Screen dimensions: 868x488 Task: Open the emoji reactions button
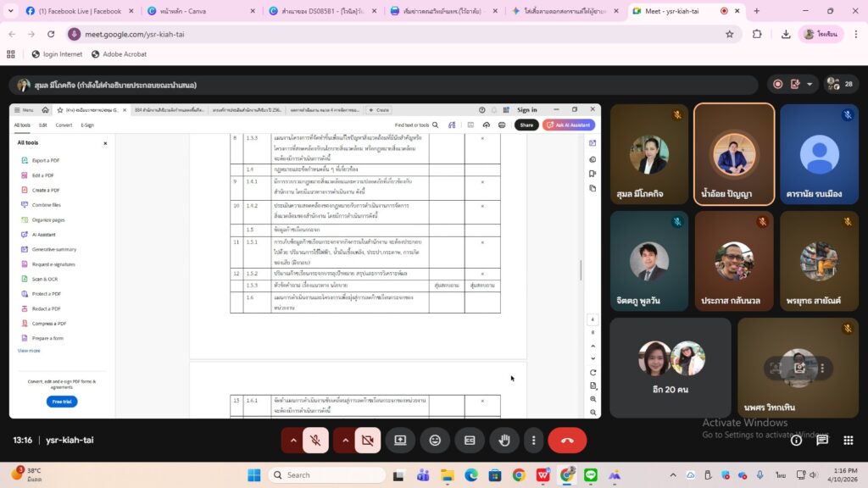tap(435, 441)
